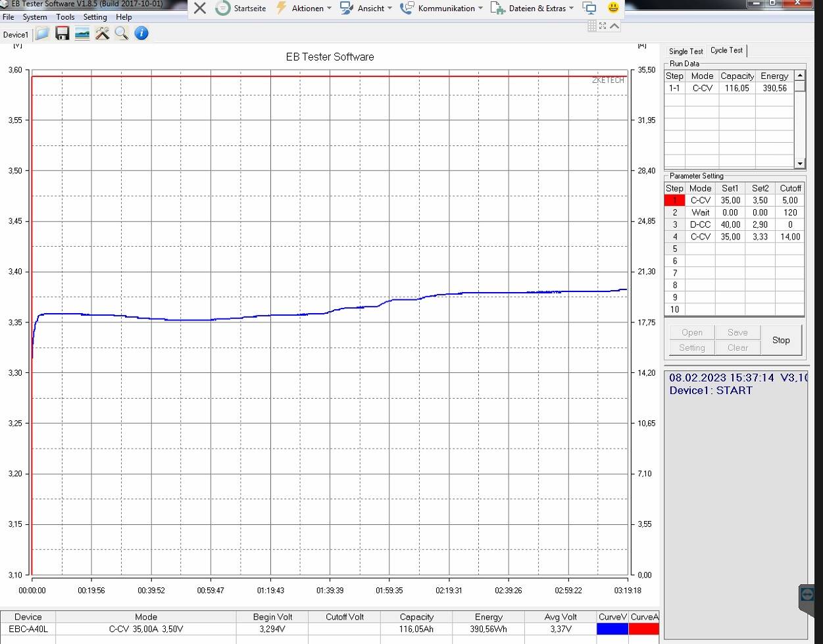Click the Save button
This screenshot has height=644, width=823.
pyautogui.click(x=737, y=332)
